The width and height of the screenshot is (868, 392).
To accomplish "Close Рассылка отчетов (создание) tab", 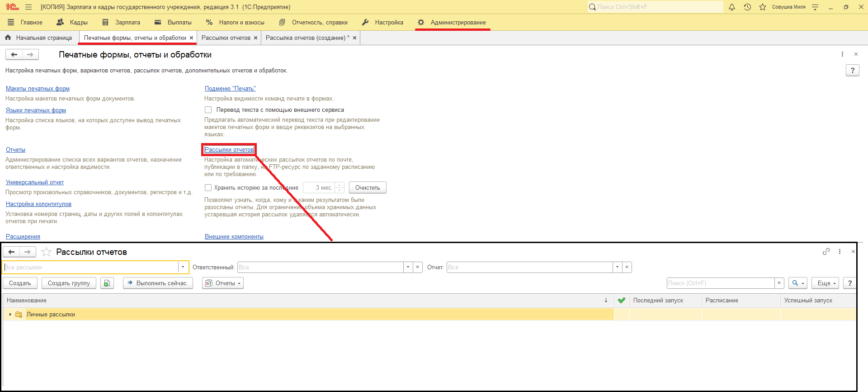I will 354,38.
